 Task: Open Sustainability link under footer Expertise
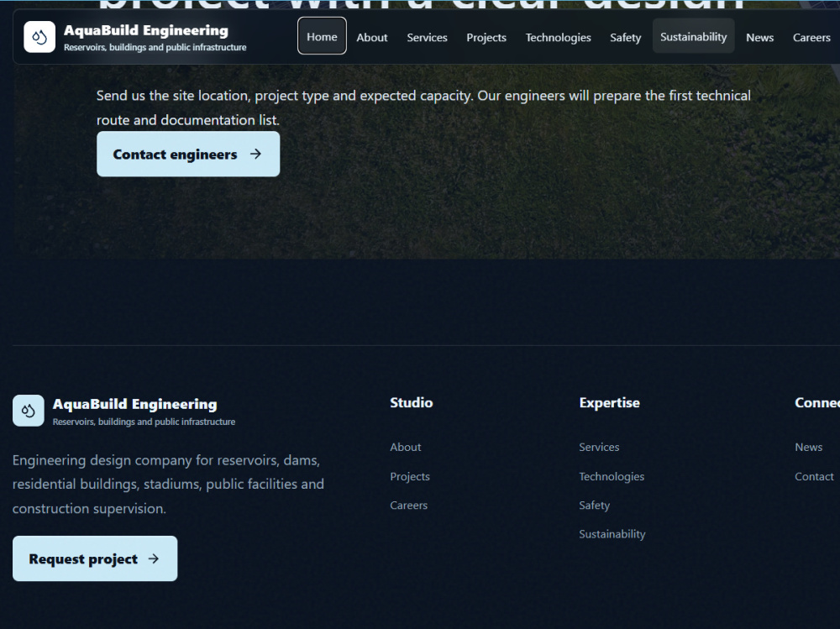tap(612, 534)
